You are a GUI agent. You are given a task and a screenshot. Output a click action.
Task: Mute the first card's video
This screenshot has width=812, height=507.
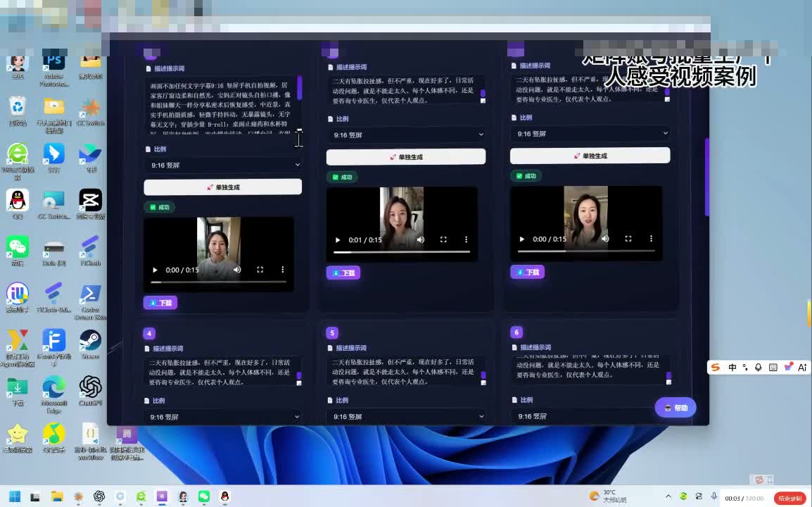(x=237, y=270)
